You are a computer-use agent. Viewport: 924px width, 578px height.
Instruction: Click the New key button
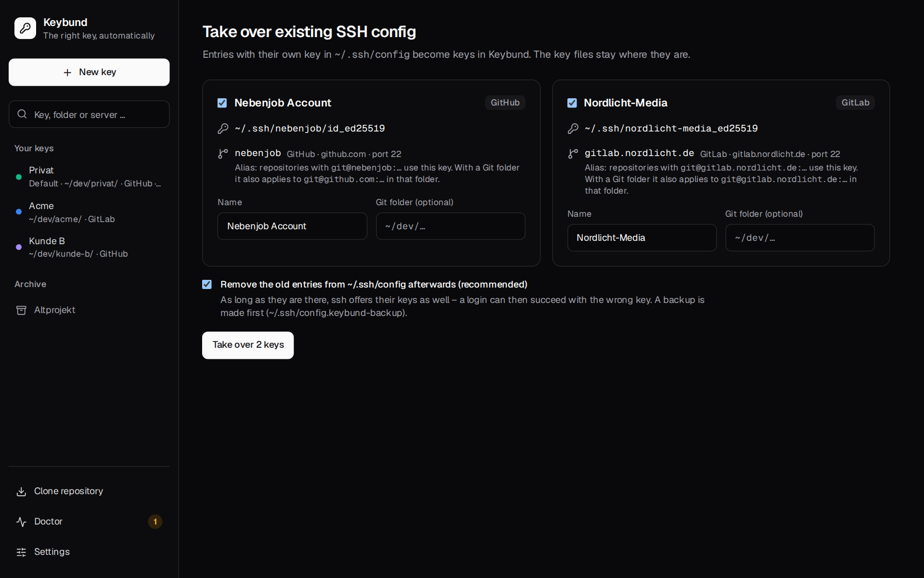[89, 72]
